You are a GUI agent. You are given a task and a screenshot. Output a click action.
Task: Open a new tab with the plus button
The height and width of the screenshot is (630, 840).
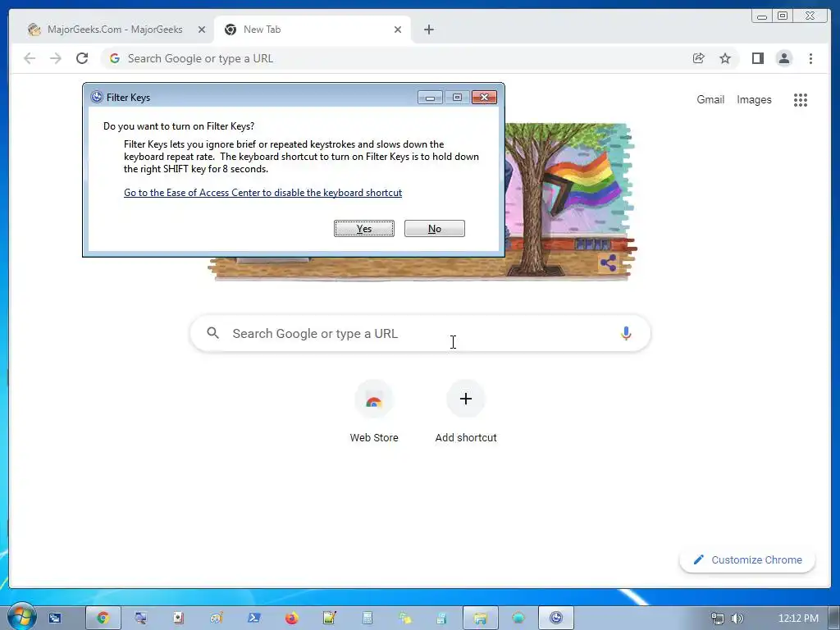pyautogui.click(x=428, y=30)
